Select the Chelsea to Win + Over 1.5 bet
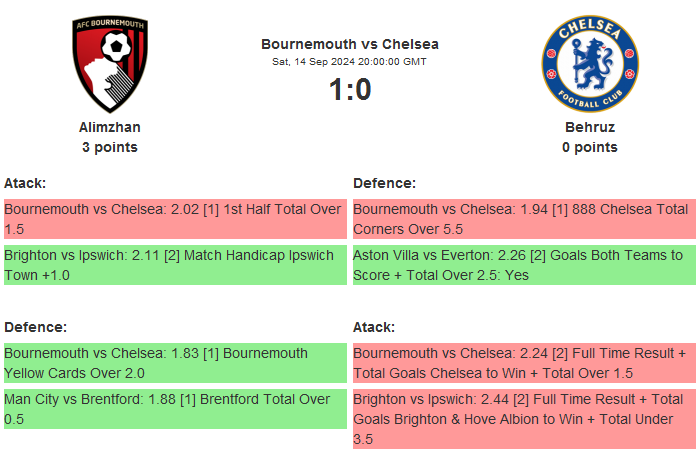 [523, 363]
